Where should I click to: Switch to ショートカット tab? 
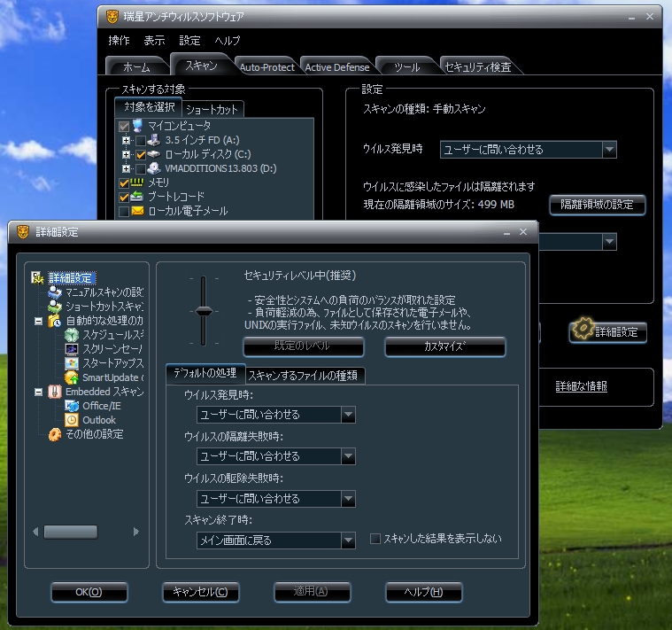pos(212,109)
